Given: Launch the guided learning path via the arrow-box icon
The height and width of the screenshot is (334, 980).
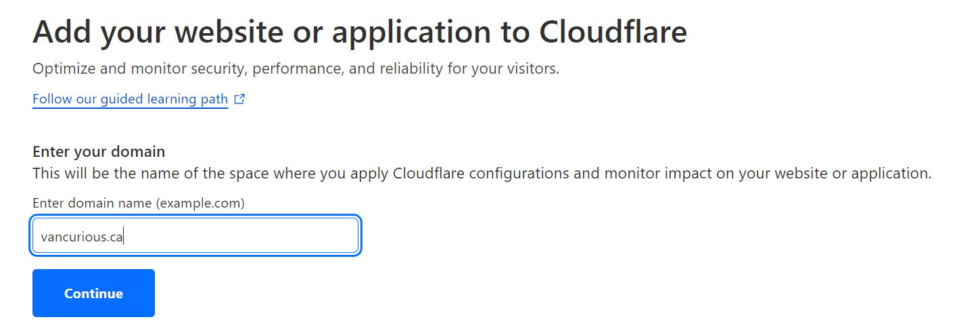Looking at the screenshot, I should 239,99.
